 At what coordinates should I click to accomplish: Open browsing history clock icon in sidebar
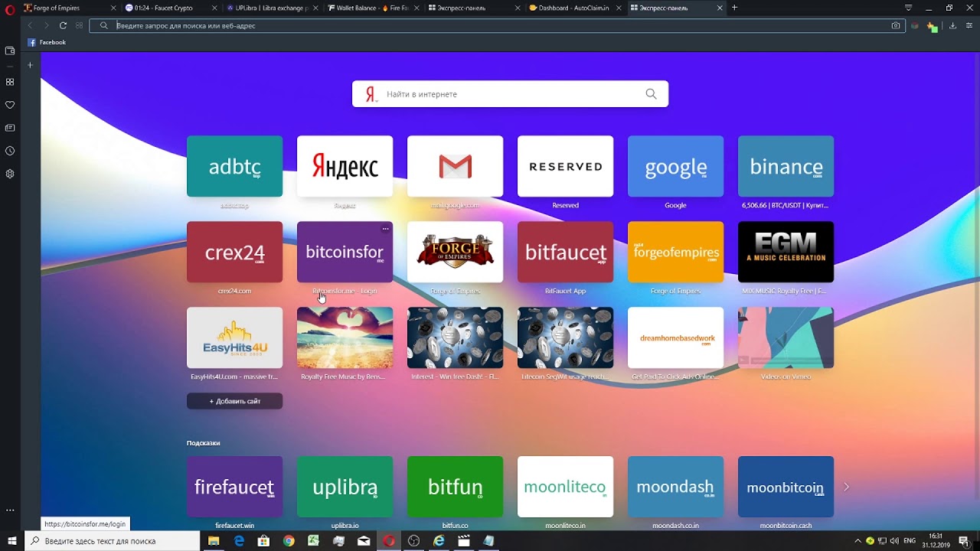click(x=10, y=151)
